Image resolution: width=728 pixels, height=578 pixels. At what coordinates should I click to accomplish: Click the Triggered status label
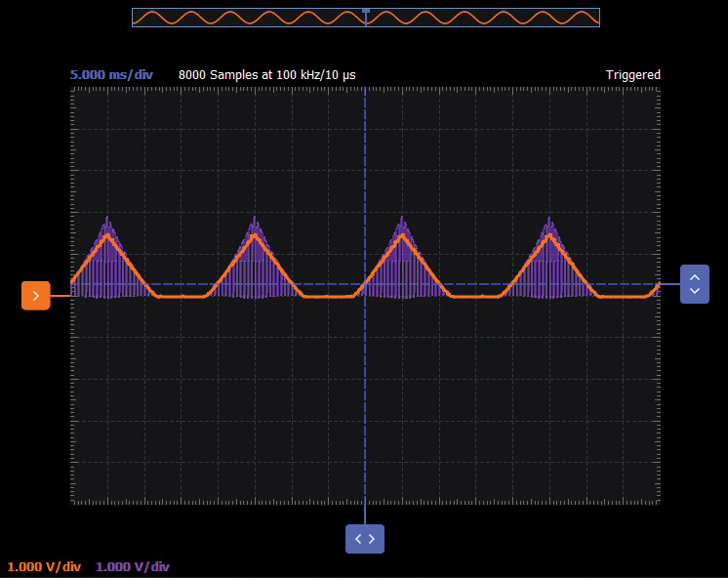pos(632,75)
